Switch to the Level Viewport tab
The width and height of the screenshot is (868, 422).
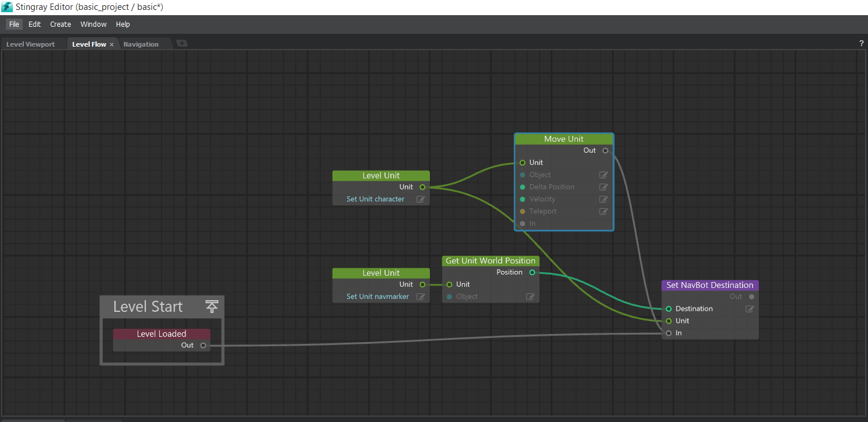click(30, 43)
